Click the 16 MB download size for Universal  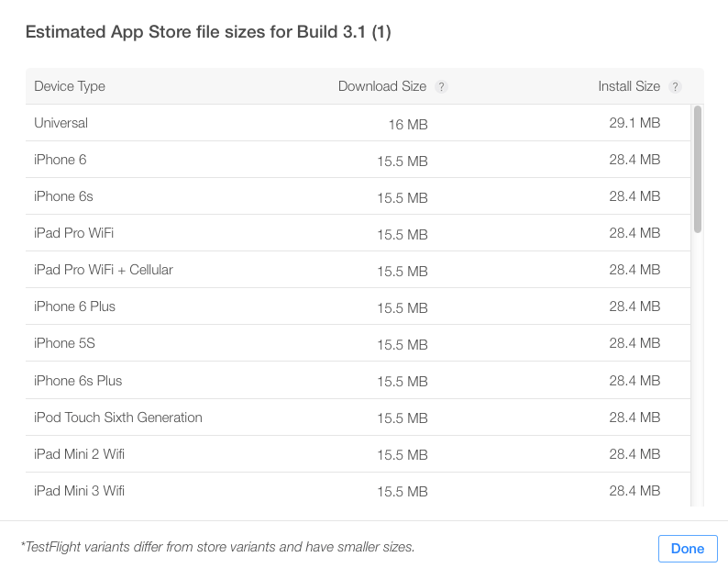(408, 125)
